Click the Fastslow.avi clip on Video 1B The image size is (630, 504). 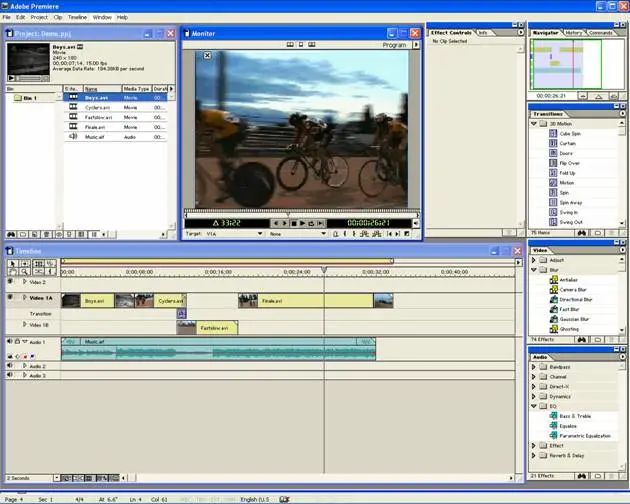click(207, 328)
